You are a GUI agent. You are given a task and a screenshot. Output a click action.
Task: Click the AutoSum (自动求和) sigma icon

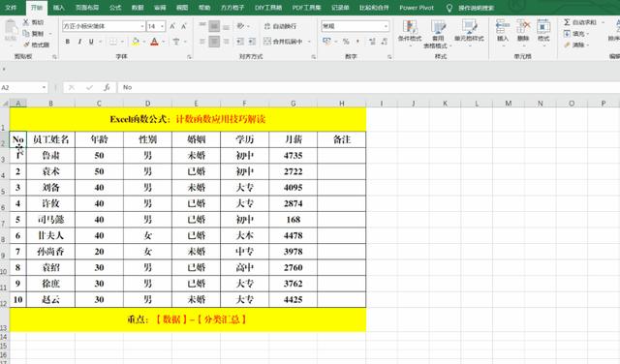(567, 22)
